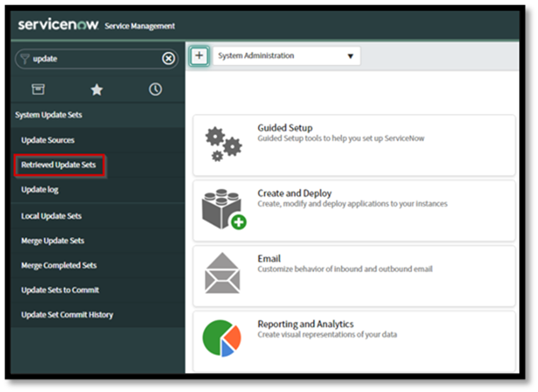Open the System Administration dropdown
538x392 pixels.
287,55
